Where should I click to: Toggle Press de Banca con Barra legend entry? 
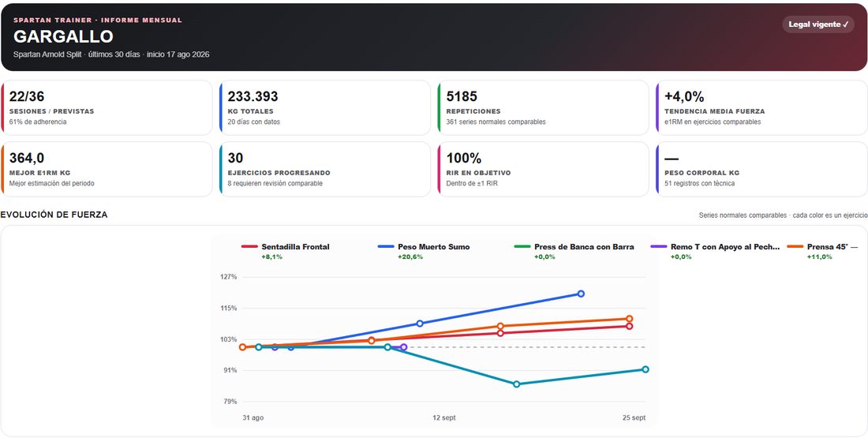(574, 252)
